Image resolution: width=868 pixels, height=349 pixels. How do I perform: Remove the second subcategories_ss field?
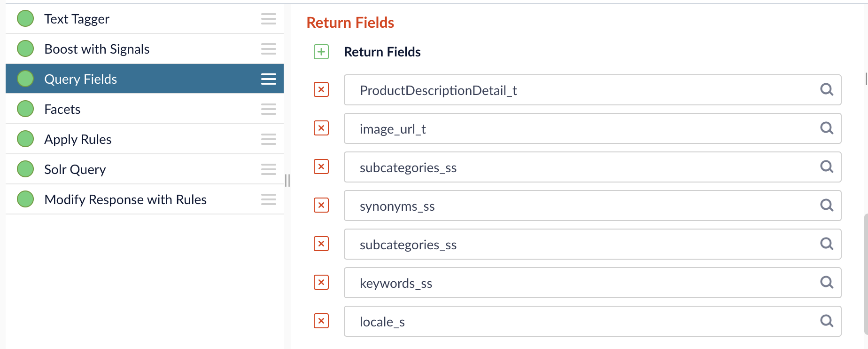click(x=321, y=244)
